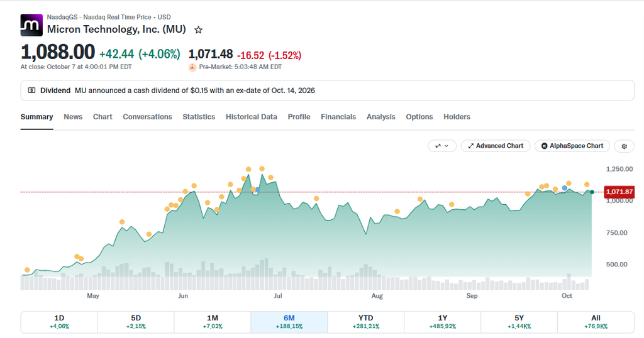Click the 750.00 axis label

pos(617,232)
